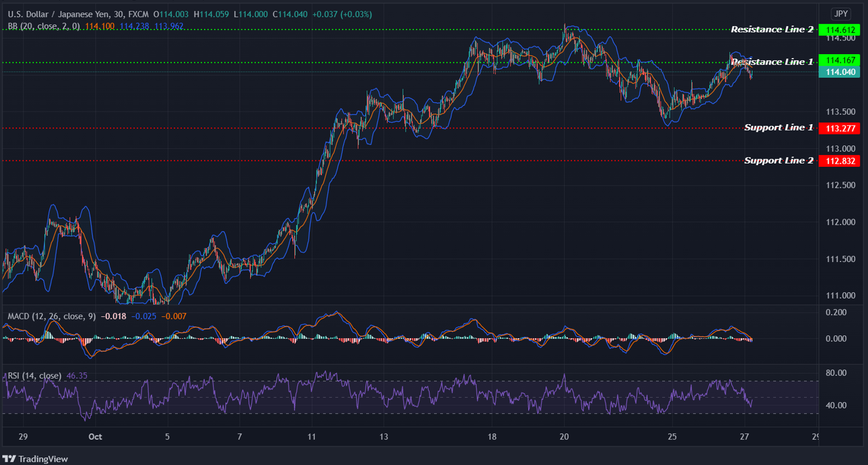This screenshot has width=868, height=465.
Task: Click the Support Line 1 text label
Action: click(x=779, y=127)
